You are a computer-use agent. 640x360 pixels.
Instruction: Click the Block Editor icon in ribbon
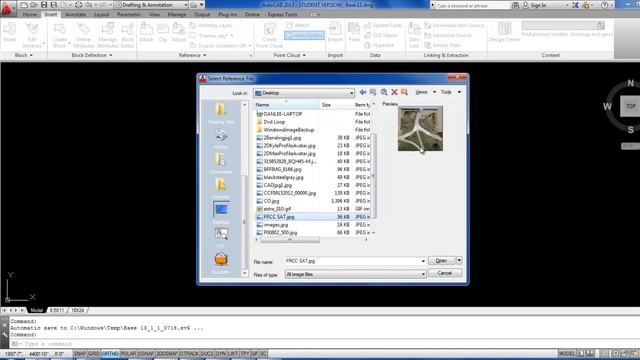pyautogui.click(x=127, y=35)
